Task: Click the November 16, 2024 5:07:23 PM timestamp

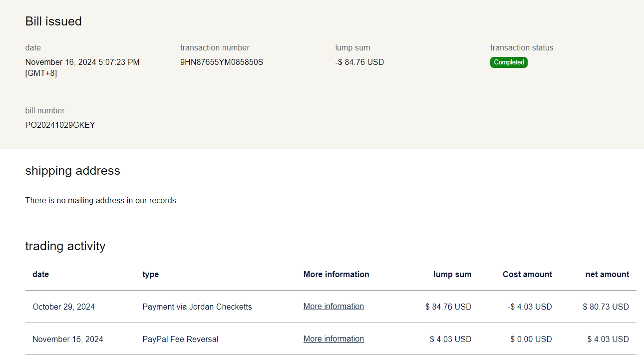Action: [82, 62]
